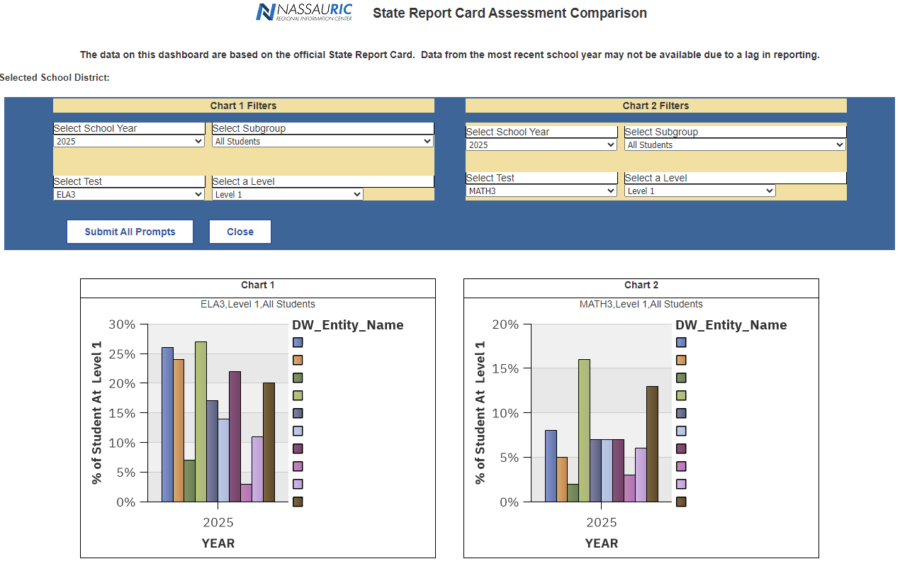Open Chart 1 subgroup dropdown
The image size is (900, 588).
(x=322, y=141)
